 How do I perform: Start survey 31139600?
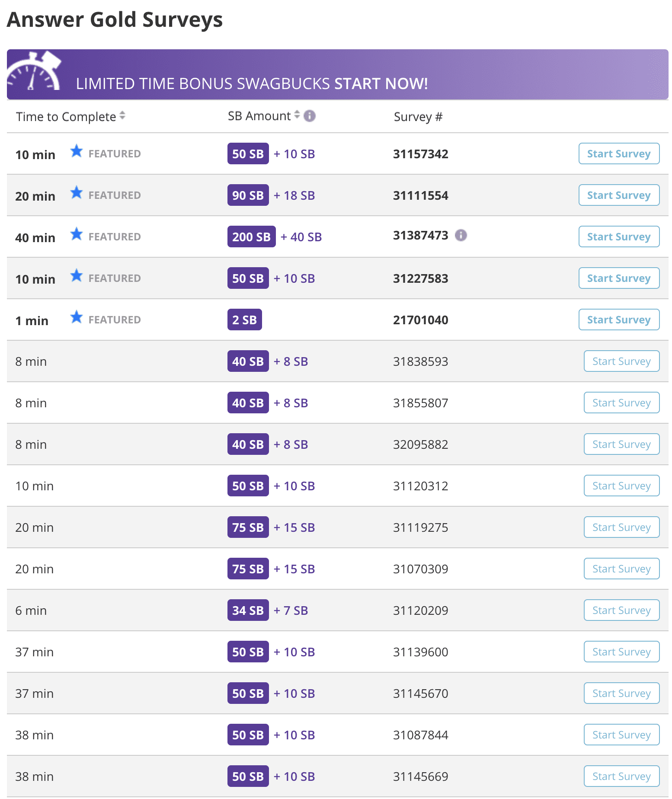(x=621, y=652)
